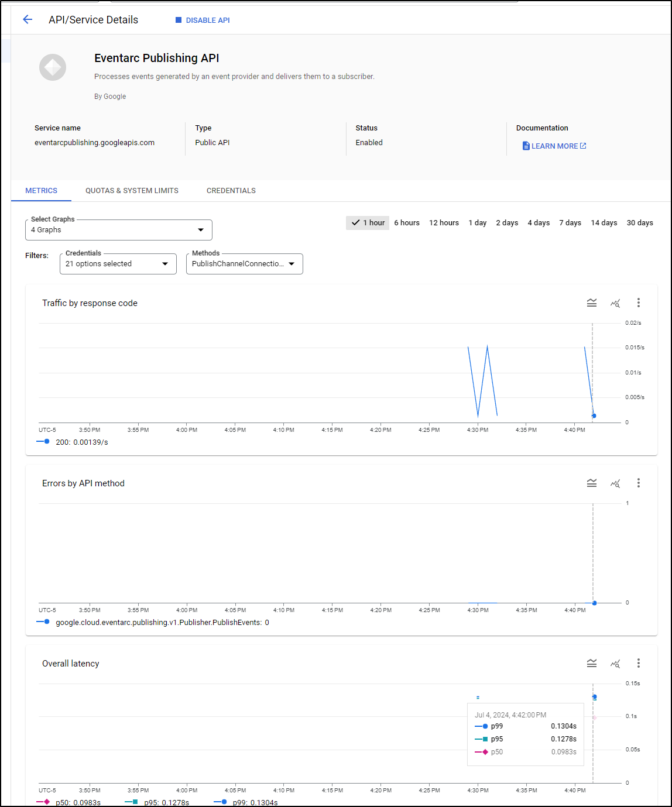Click the Publisher.PublishEvents legend entry
672x807 pixels.
pos(153,623)
